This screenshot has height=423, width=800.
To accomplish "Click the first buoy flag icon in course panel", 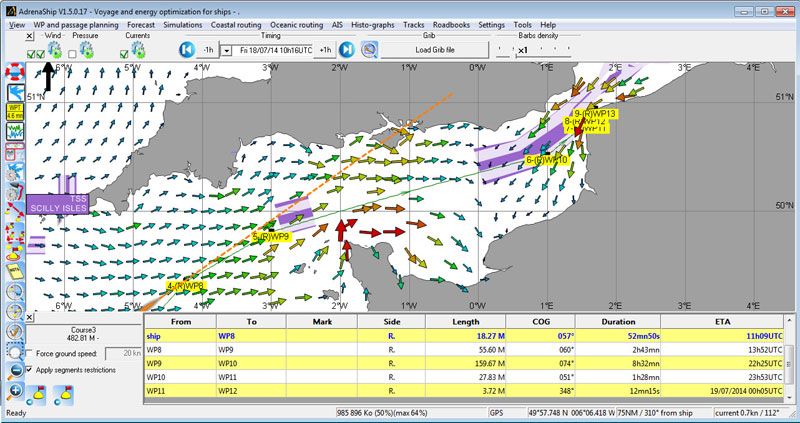I will click(x=38, y=395).
